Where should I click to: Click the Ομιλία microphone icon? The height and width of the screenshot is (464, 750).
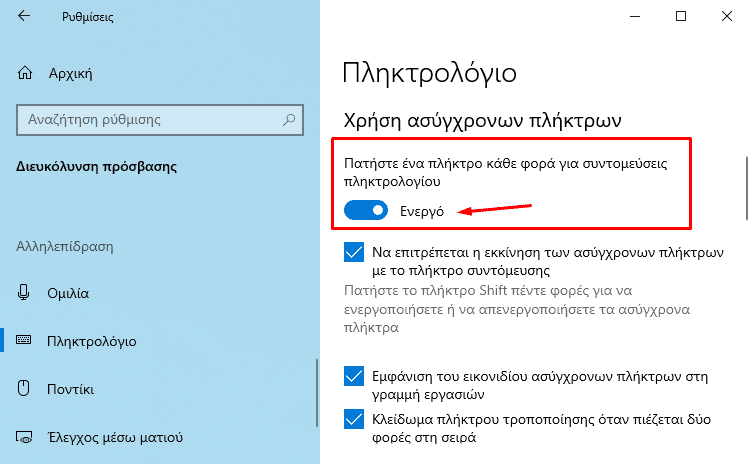click(23, 292)
